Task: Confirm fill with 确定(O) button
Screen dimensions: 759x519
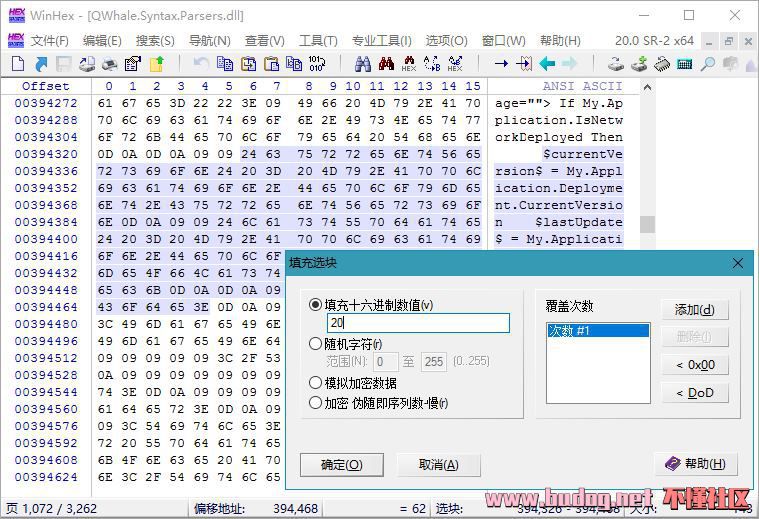Action: tap(342, 465)
